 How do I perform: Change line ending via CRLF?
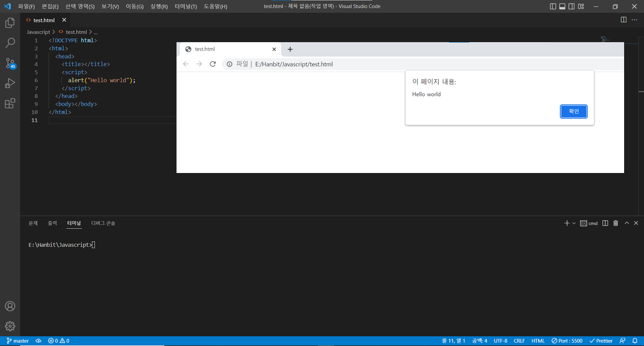point(519,341)
